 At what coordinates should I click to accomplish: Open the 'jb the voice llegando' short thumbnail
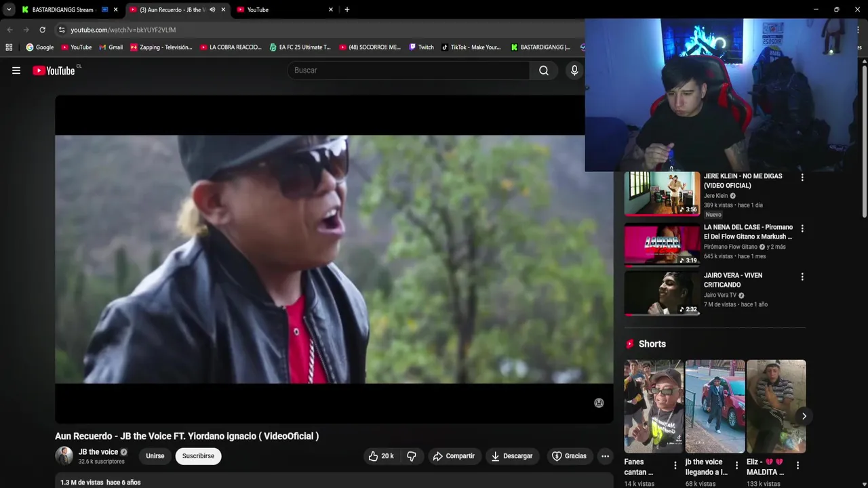(715, 406)
